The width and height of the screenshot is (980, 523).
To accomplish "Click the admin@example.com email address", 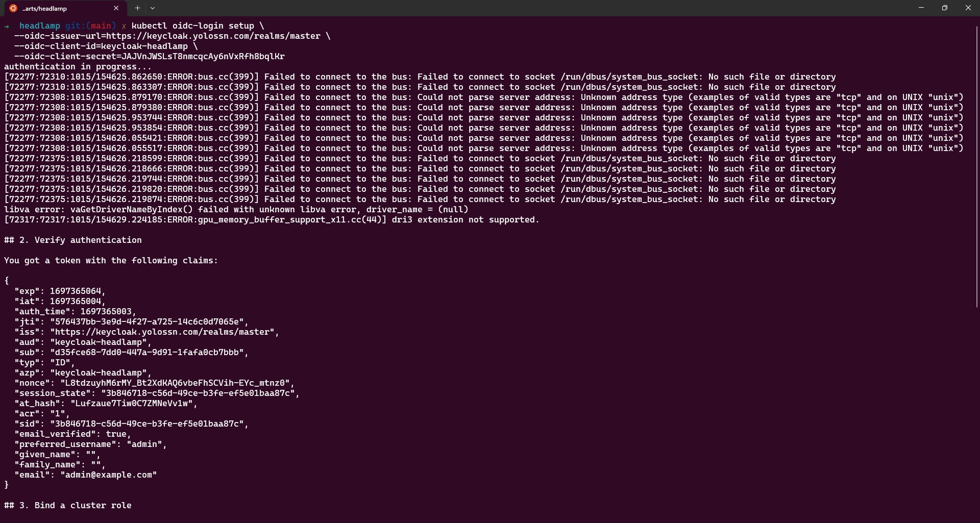I will point(109,475).
